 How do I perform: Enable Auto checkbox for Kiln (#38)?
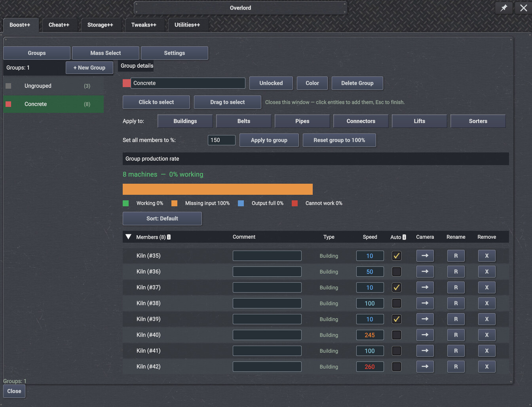pos(396,303)
